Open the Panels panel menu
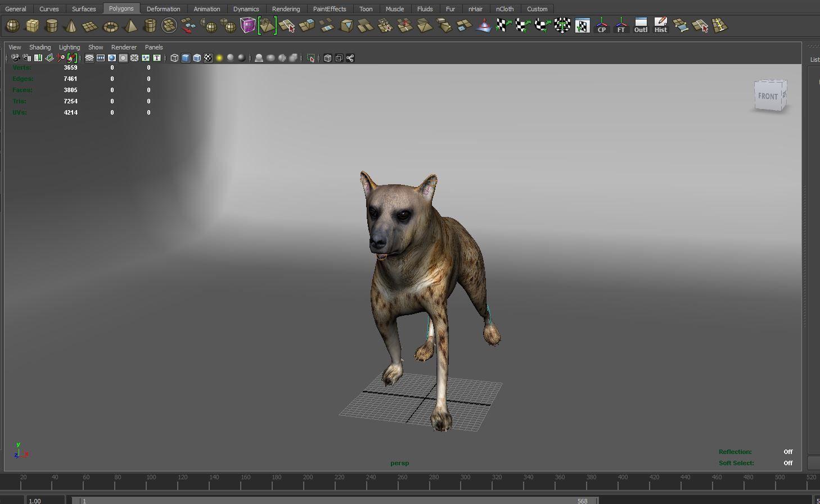The height and width of the screenshot is (504, 820). 154,47
